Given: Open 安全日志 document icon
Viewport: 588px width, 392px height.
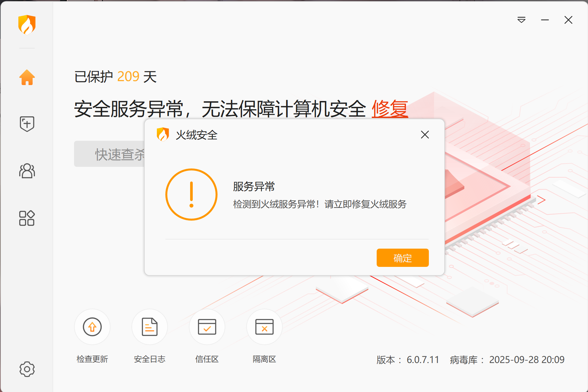Looking at the screenshot, I should click(150, 327).
